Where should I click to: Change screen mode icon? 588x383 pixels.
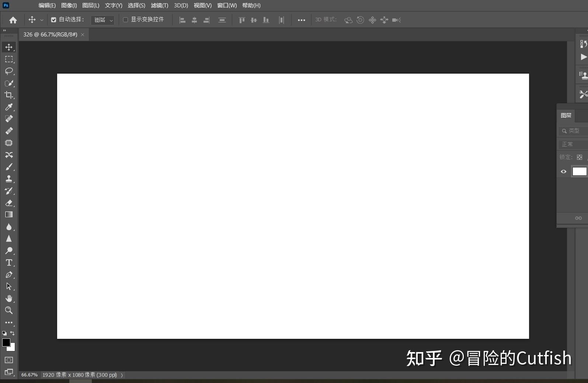pyautogui.click(x=9, y=372)
